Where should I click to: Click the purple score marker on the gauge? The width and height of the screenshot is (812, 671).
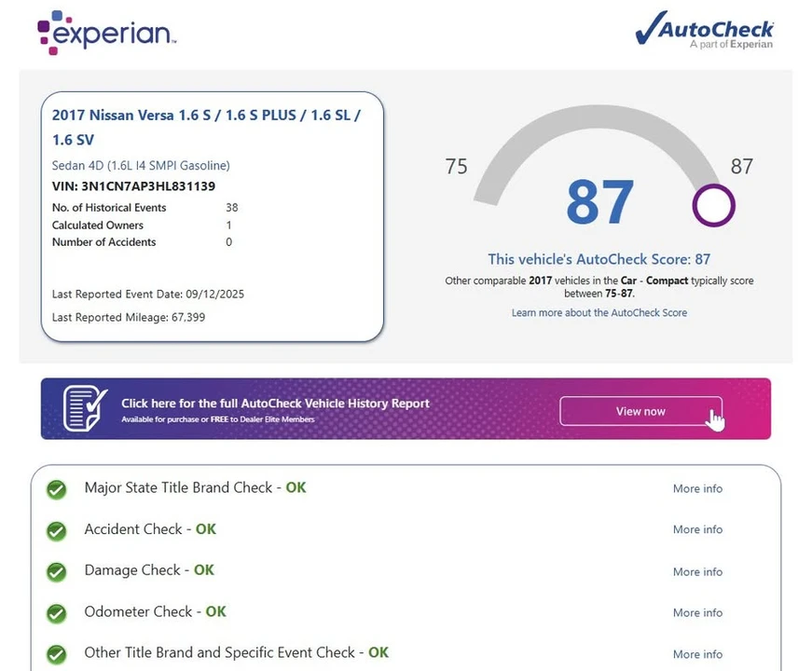tap(713, 206)
